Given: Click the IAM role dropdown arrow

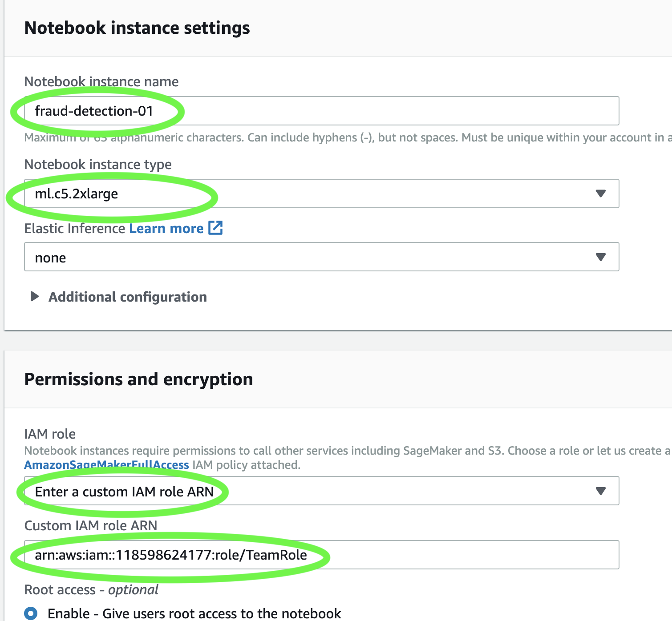Looking at the screenshot, I should coord(601,491).
